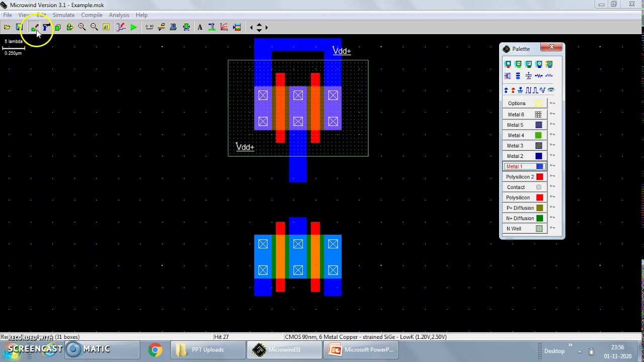Select the Polysilicon layer button
This screenshot has width=644, height=362.
pos(524,198)
